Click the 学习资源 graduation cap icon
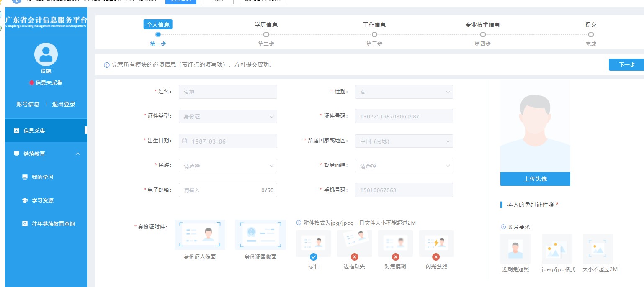Image resolution: width=644 pixels, height=287 pixels. [x=25, y=200]
